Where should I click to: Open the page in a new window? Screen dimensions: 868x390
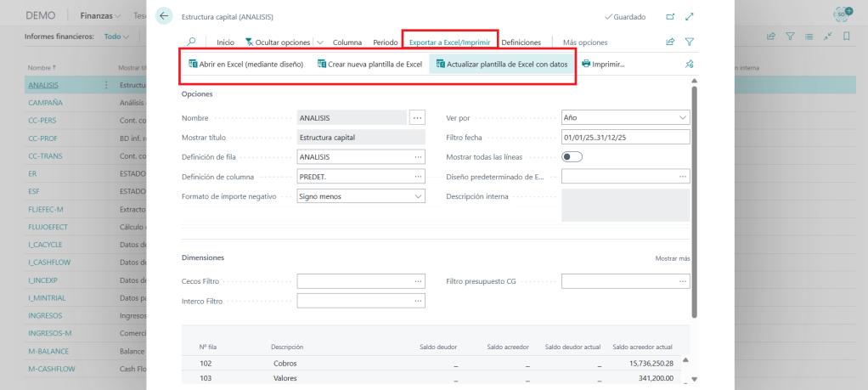click(670, 16)
